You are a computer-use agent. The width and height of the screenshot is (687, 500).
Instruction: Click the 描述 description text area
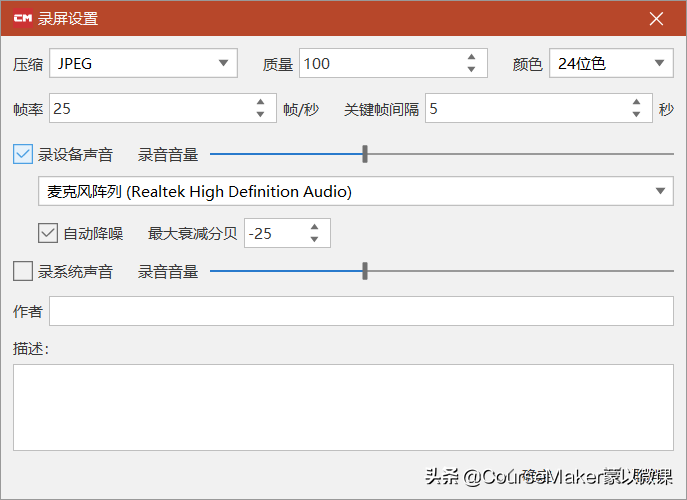point(343,407)
